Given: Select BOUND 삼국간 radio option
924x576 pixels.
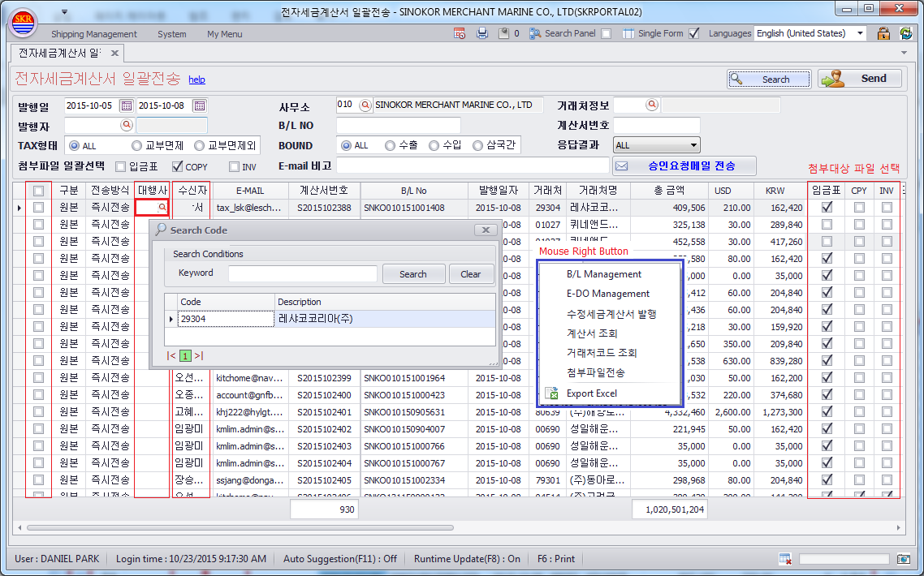Looking at the screenshot, I should [477, 145].
